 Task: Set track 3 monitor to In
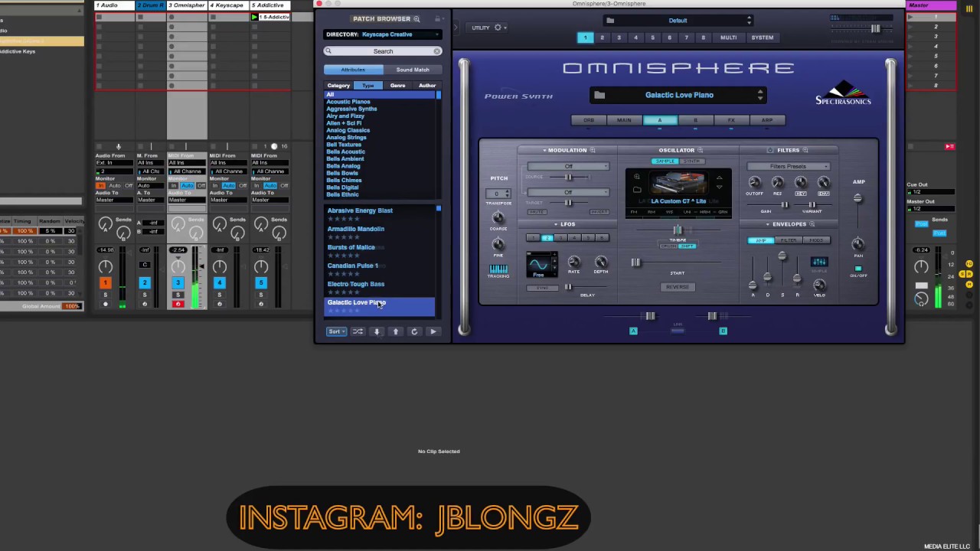click(x=174, y=185)
